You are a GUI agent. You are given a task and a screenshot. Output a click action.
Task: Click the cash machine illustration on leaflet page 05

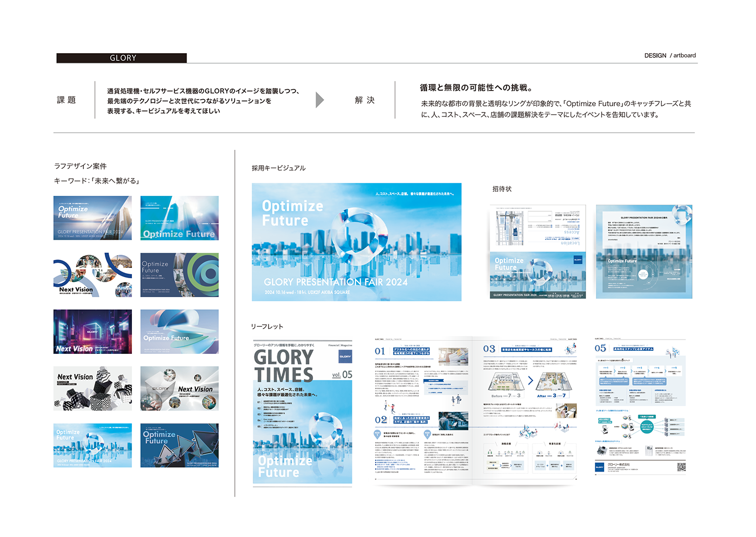tap(602, 451)
